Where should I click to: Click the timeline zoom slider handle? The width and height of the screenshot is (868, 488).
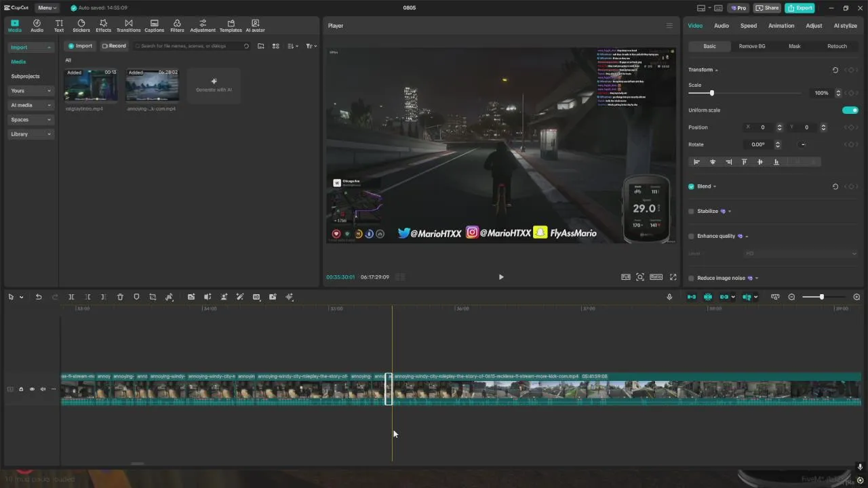[x=821, y=297]
